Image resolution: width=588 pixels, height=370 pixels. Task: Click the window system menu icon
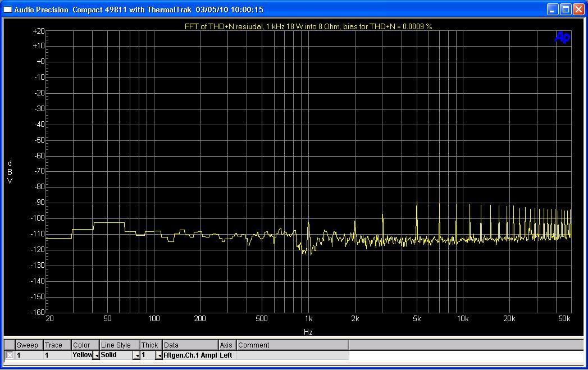click(x=7, y=10)
